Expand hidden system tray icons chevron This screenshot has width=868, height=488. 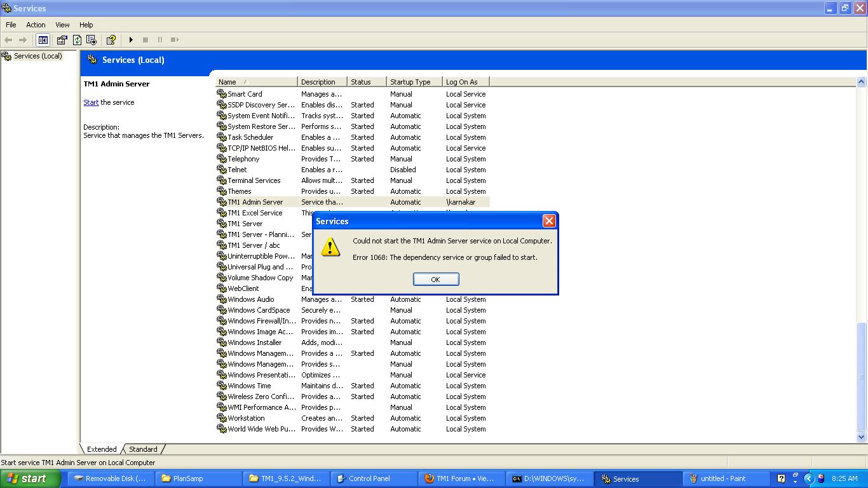pos(809,478)
